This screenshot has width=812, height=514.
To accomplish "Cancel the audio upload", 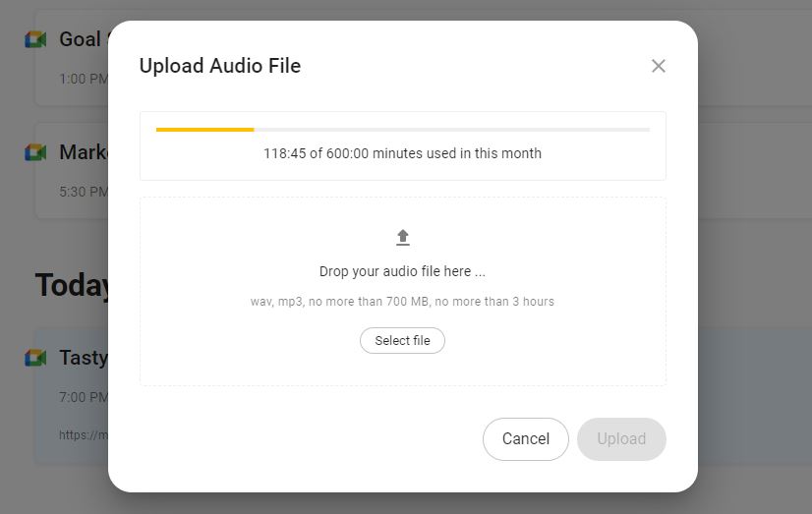I will click(526, 439).
